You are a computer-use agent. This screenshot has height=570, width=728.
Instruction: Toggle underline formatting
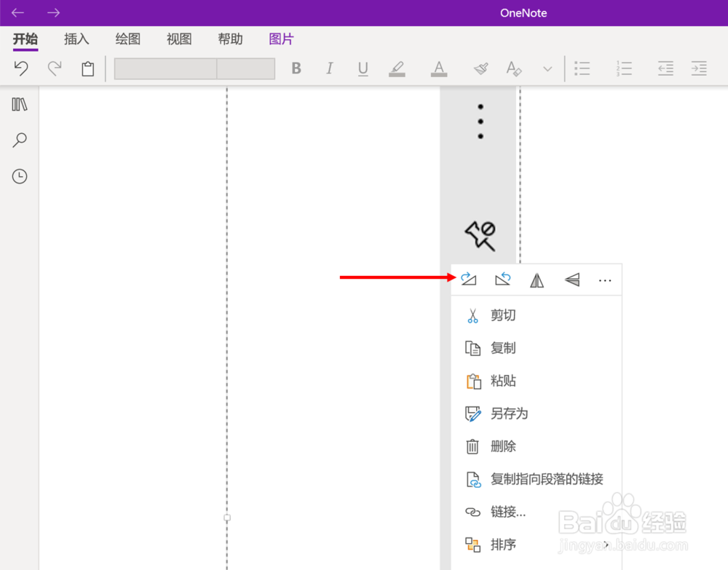click(363, 68)
